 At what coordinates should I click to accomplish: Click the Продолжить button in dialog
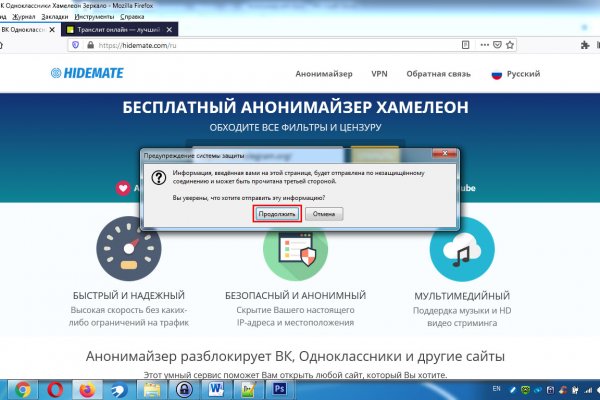pyautogui.click(x=277, y=213)
